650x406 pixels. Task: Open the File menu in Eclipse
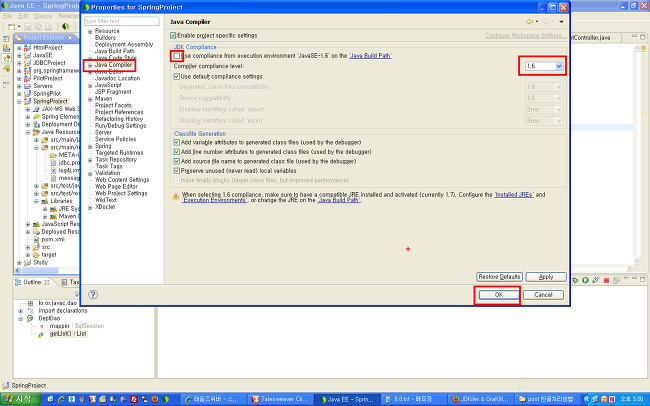coord(7,16)
